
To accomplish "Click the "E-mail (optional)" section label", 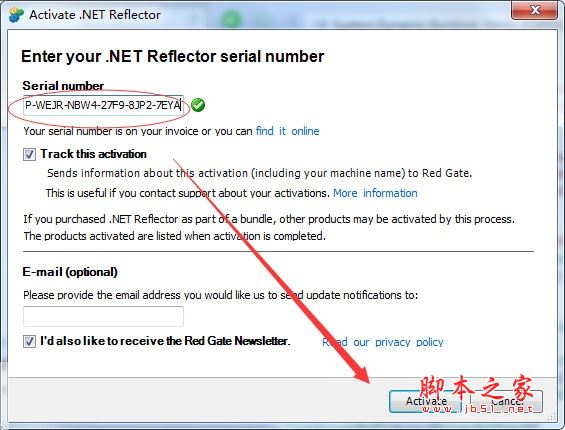I will click(70, 272).
